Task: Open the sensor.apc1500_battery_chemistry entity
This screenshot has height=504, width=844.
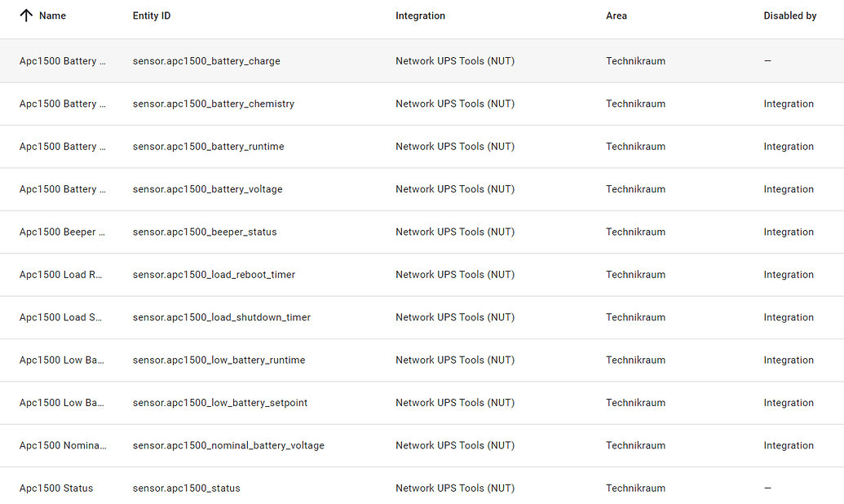Action: tap(213, 104)
